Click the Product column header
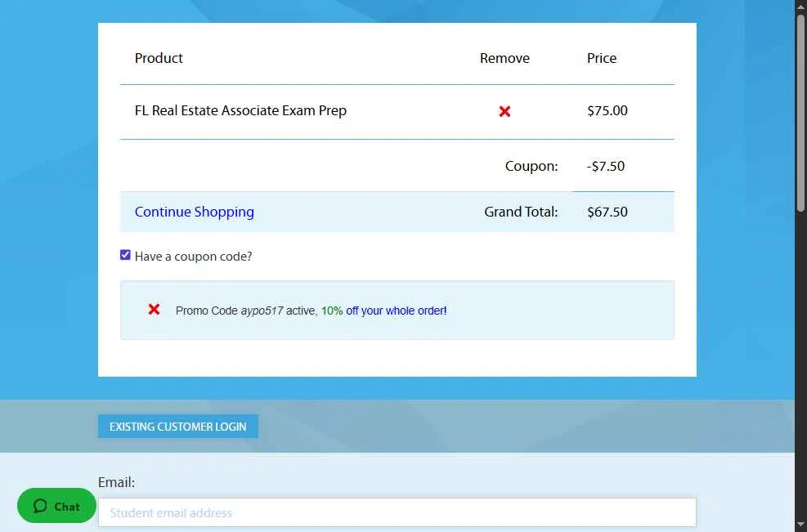807x532 pixels. tap(159, 58)
